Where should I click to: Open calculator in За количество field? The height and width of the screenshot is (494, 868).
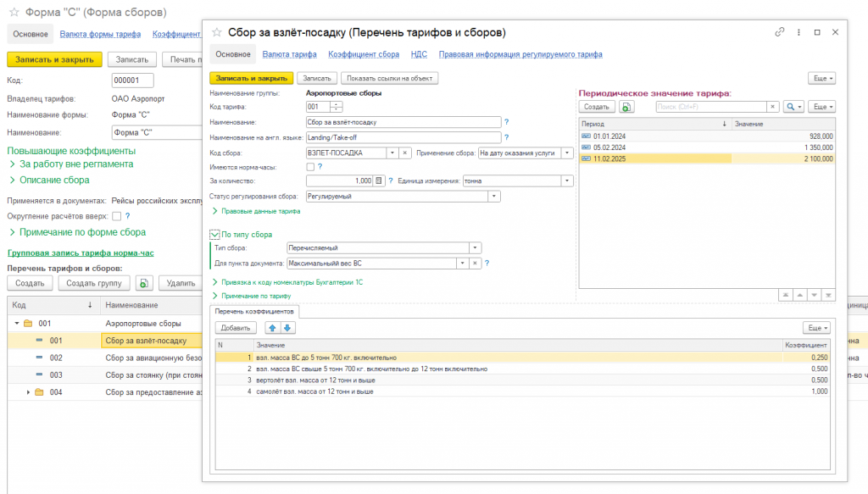(379, 180)
